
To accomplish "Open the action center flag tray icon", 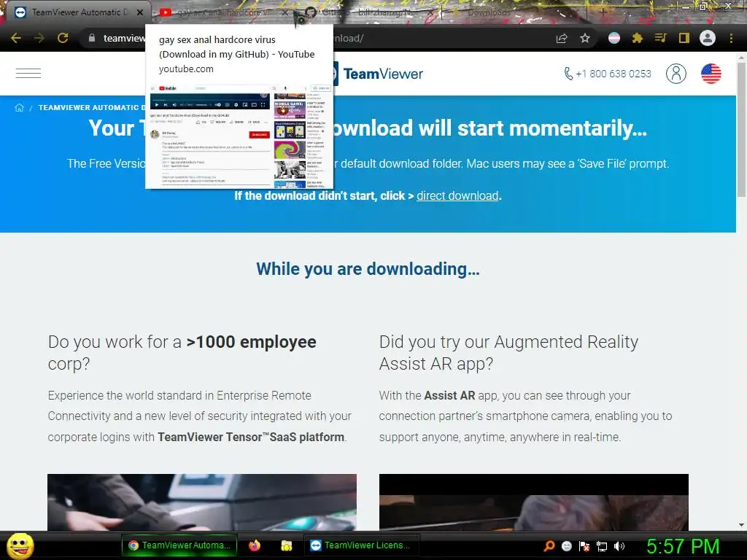I will (584, 545).
